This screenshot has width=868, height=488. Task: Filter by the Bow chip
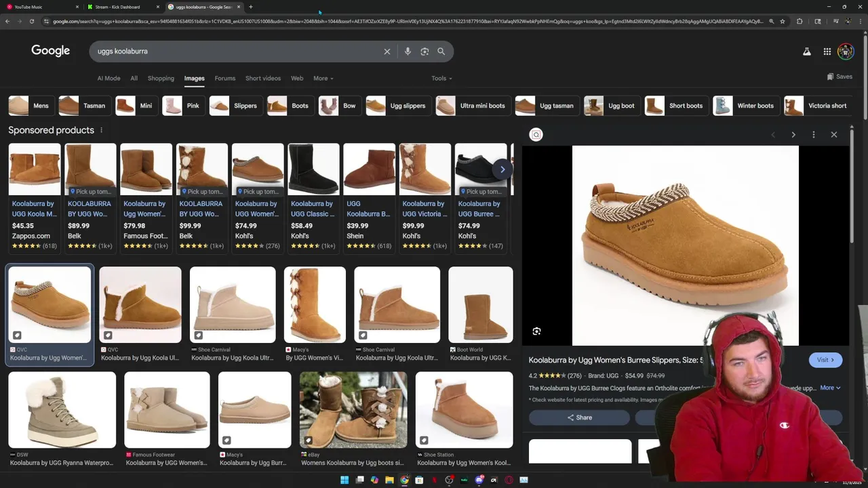[x=339, y=106]
